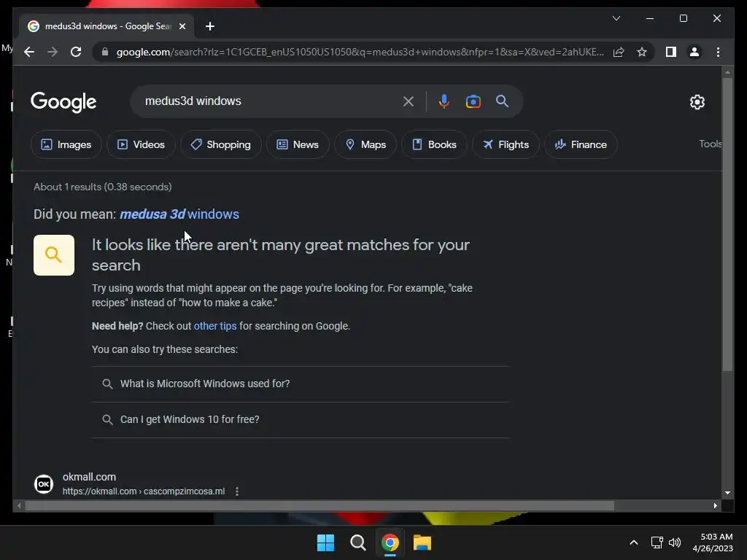Start voice search with microphone icon
Screen dimensions: 747x560
[444, 101]
